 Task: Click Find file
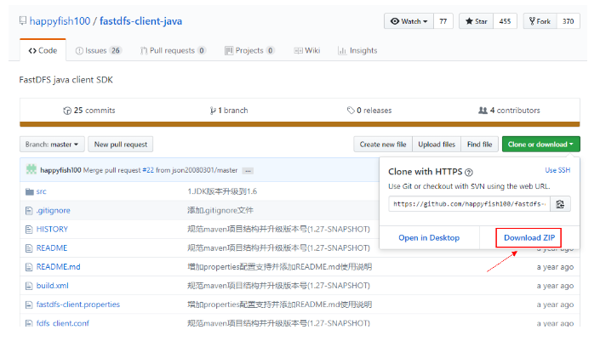[x=479, y=144]
